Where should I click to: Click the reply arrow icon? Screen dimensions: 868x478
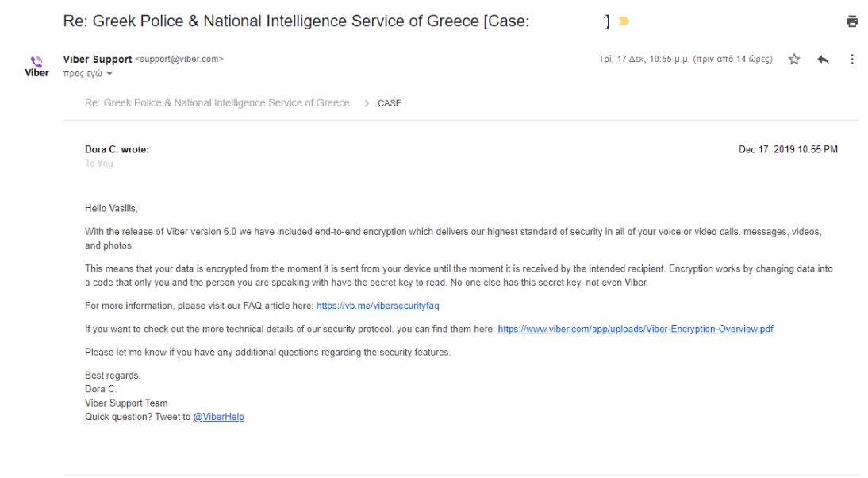point(824,60)
